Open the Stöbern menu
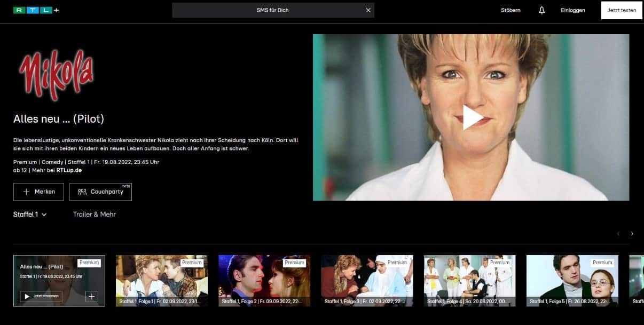This screenshot has height=325, width=644. click(x=511, y=10)
